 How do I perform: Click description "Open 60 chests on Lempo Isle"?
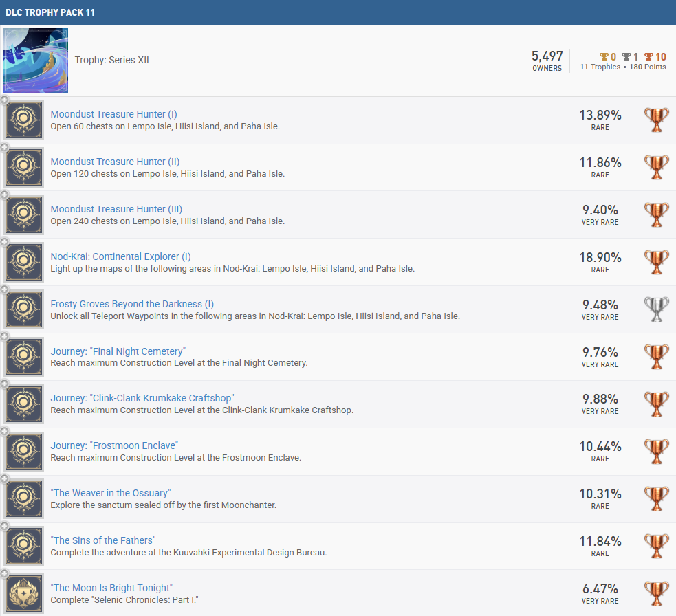(165, 126)
